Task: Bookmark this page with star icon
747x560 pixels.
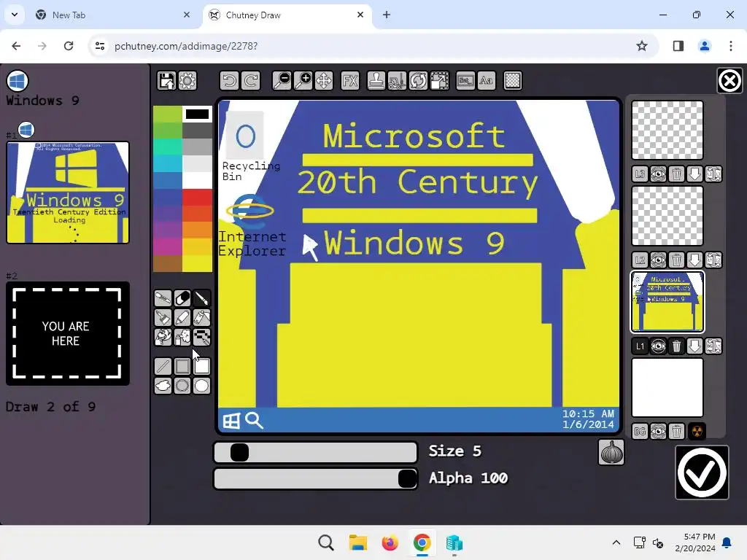Action: point(642,46)
